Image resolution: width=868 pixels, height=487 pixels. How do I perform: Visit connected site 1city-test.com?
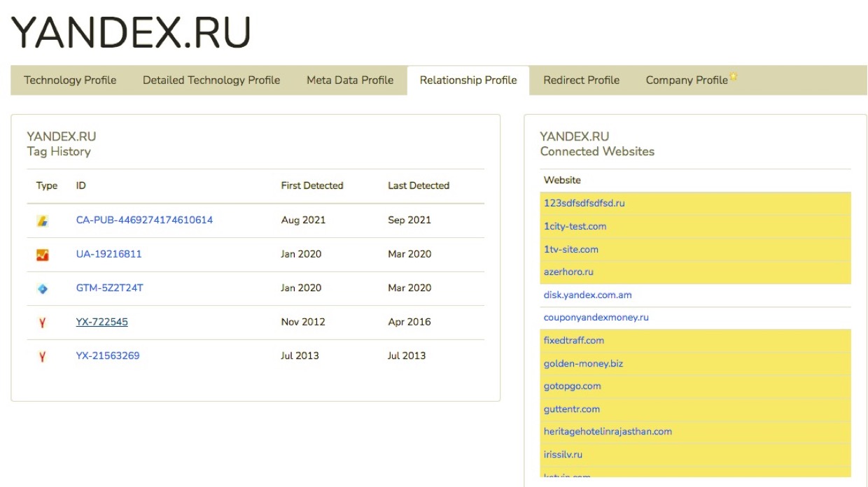pos(575,227)
